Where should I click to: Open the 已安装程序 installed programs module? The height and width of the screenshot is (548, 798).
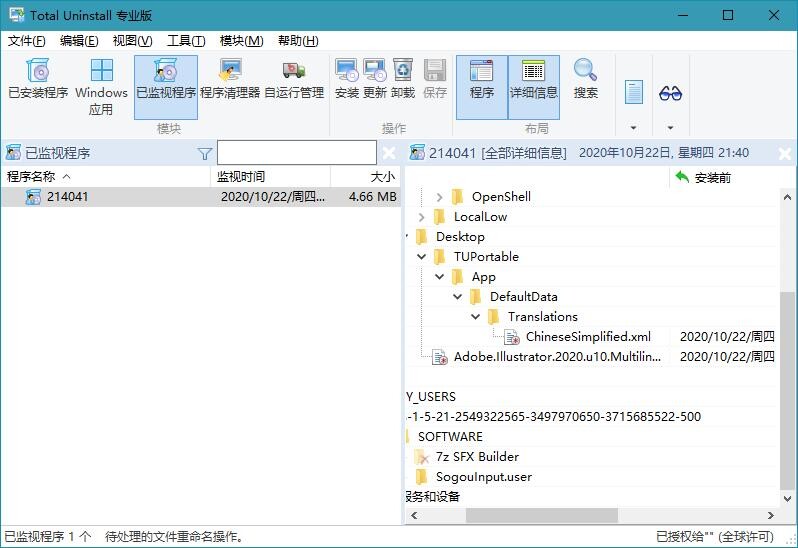[38, 80]
